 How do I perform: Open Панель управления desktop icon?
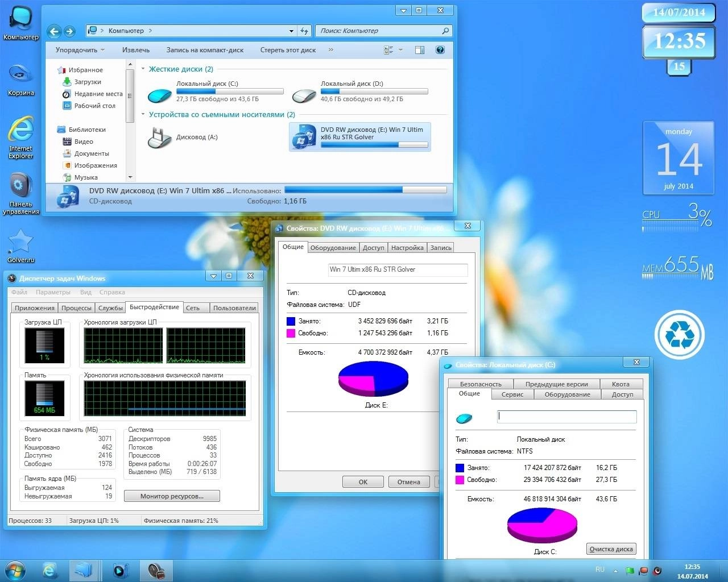tap(21, 193)
